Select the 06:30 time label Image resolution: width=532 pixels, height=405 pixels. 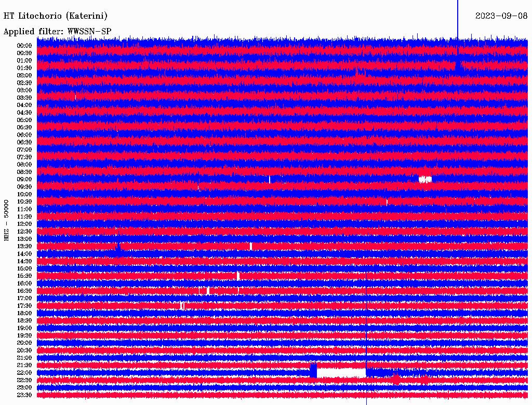coord(24,142)
